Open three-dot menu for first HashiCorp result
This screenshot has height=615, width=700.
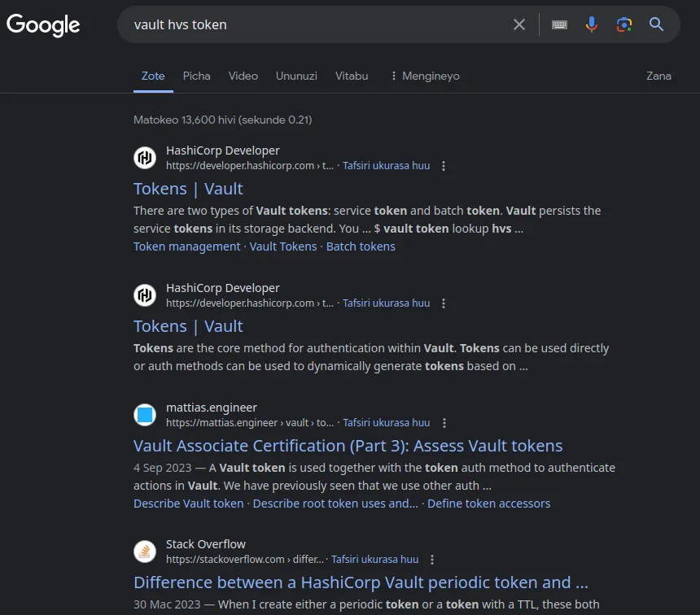tap(444, 166)
